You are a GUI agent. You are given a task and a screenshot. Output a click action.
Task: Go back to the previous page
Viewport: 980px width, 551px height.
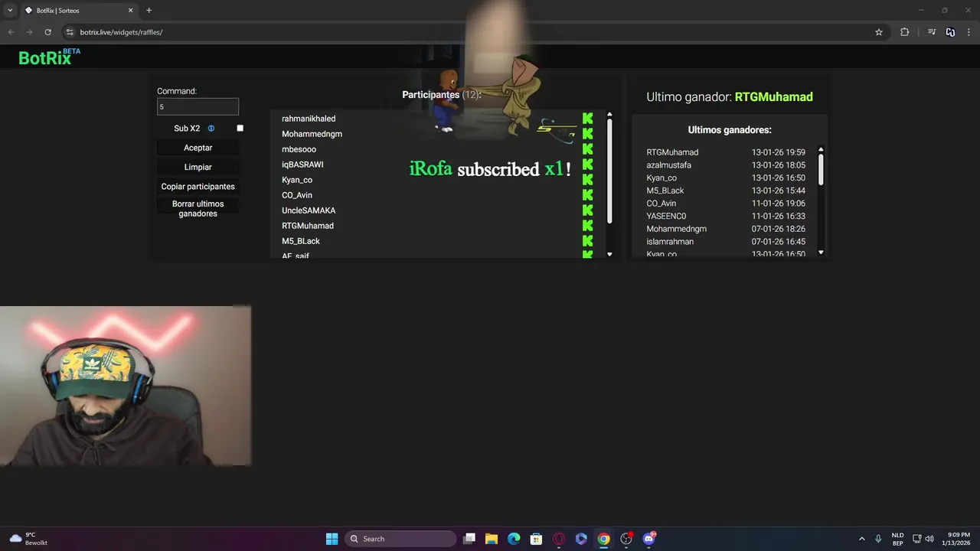tap(11, 32)
